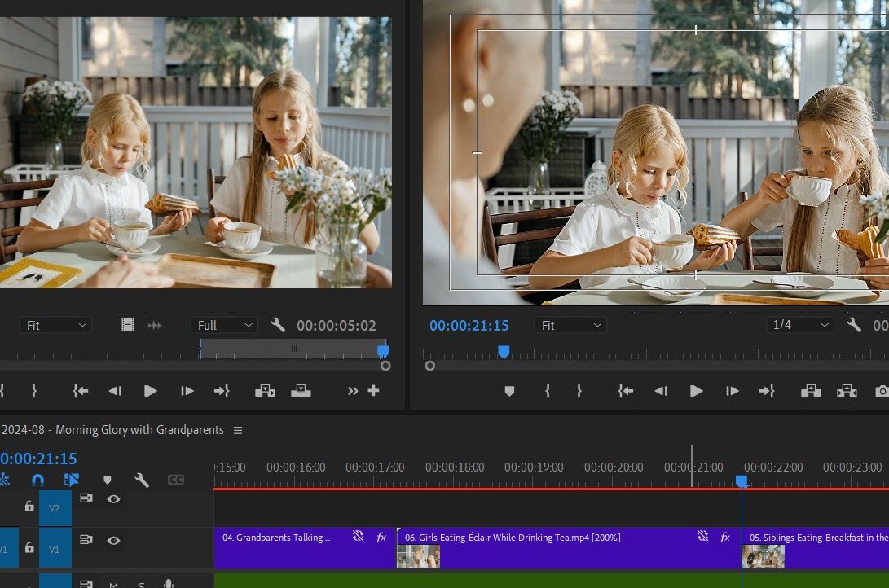Add Marker in the Program Monitor
The image size is (889, 588).
(x=509, y=391)
